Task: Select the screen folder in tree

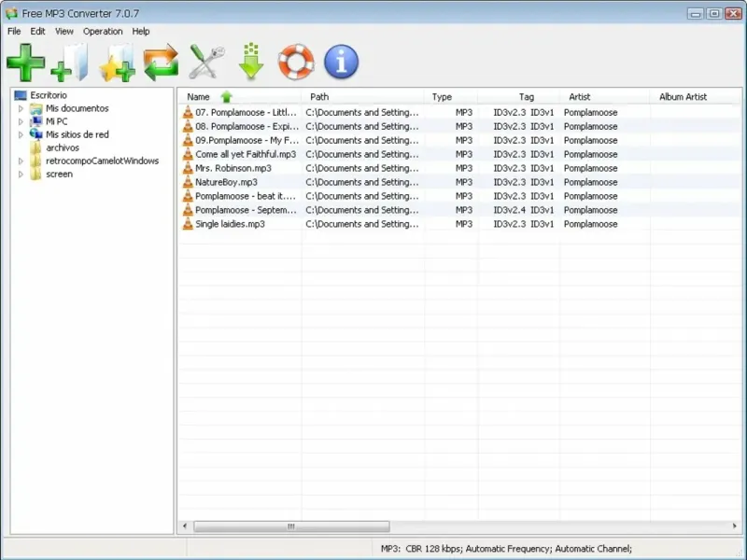Action: (x=59, y=175)
